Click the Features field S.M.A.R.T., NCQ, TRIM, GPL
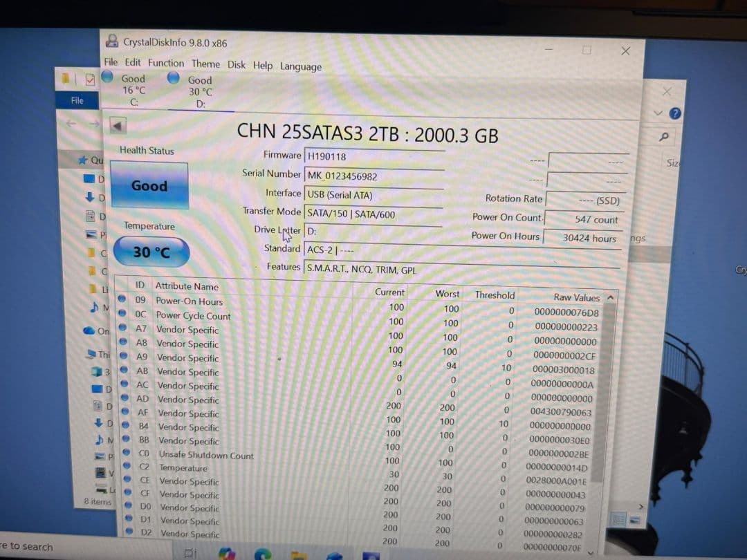 click(x=461, y=270)
